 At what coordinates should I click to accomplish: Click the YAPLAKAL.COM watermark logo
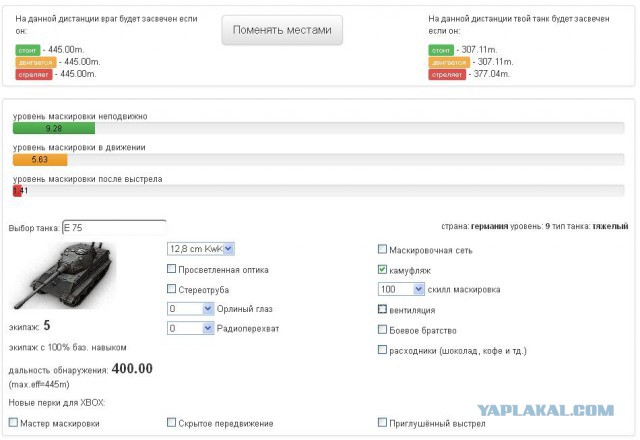coord(546,410)
